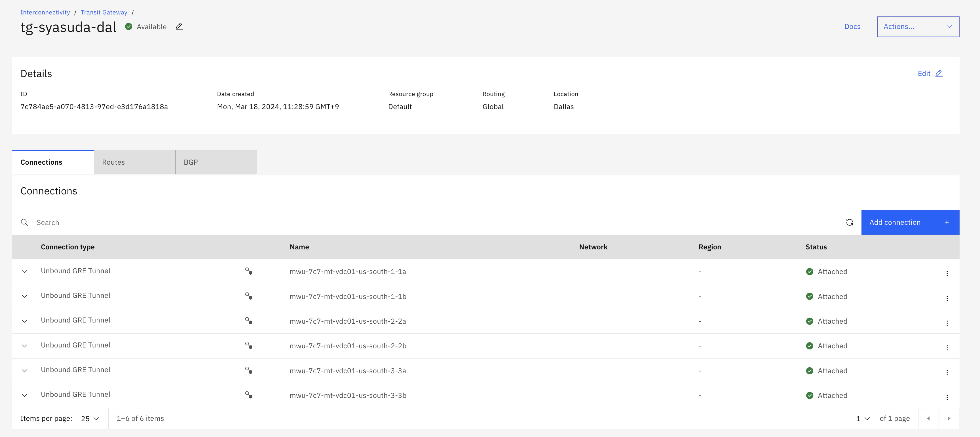Switch to the Routes tab

134,162
